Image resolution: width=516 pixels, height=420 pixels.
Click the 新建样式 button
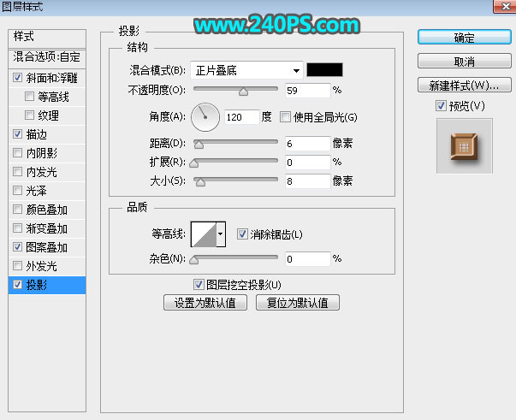click(x=464, y=86)
